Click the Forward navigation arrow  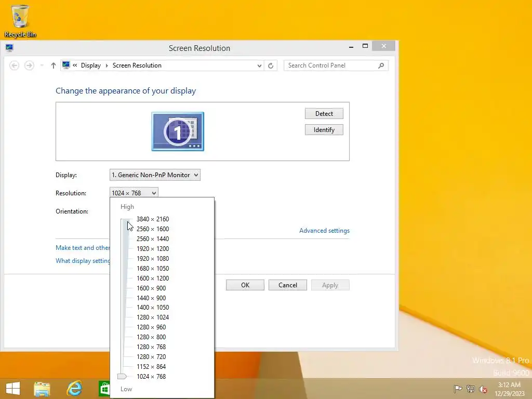coord(29,65)
